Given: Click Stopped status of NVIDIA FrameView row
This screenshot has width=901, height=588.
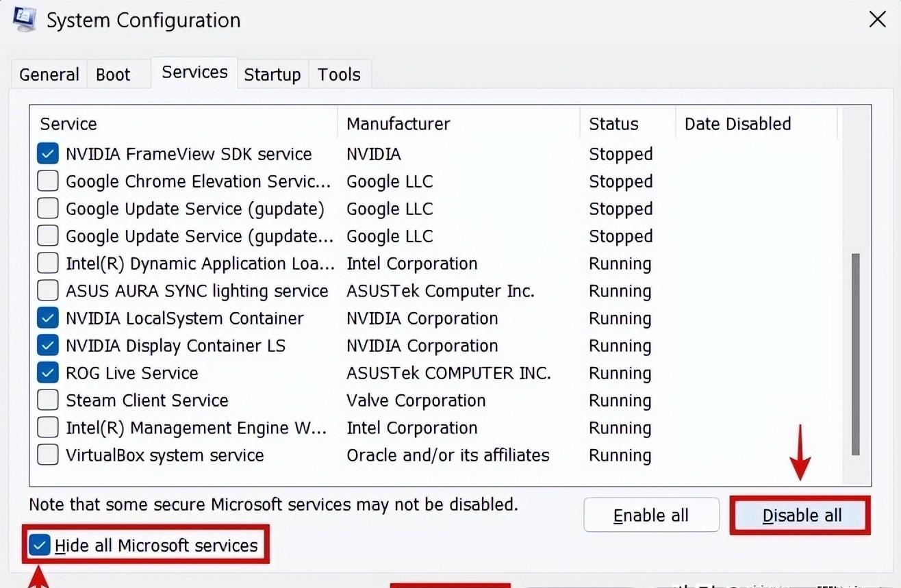Looking at the screenshot, I should pos(621,154).
